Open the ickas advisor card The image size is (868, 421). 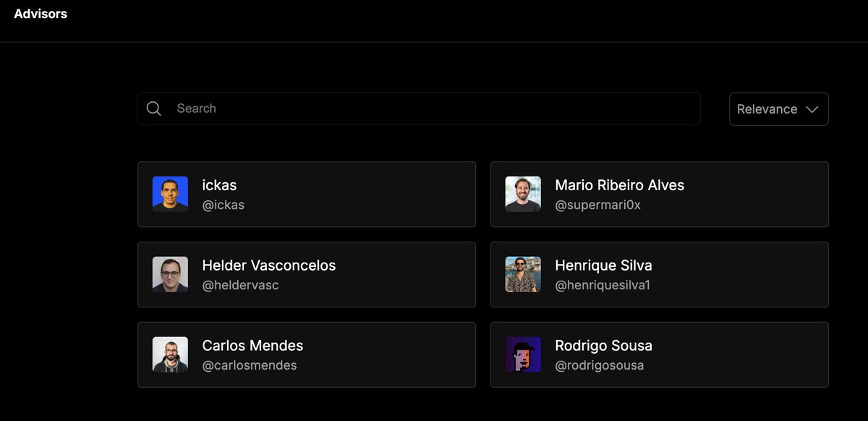point(307,194)
